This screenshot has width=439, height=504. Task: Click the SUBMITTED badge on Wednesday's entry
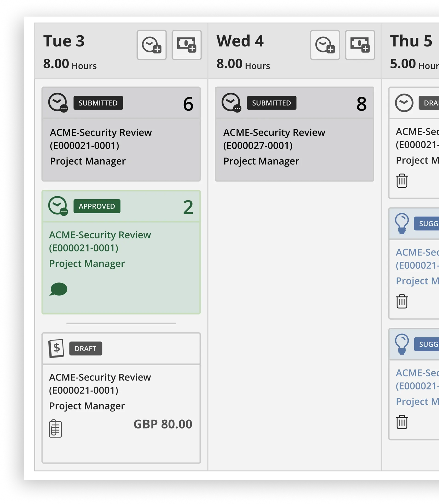[x=272, y=103]
